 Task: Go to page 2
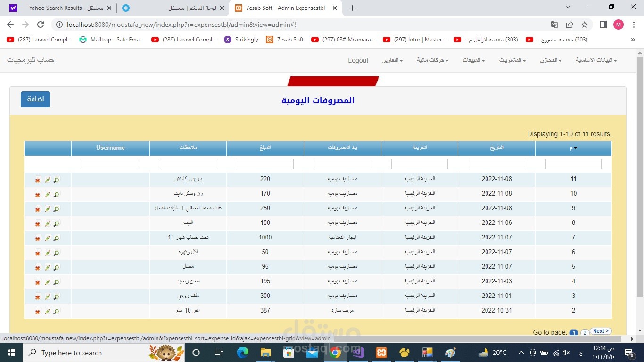point(585,333)
